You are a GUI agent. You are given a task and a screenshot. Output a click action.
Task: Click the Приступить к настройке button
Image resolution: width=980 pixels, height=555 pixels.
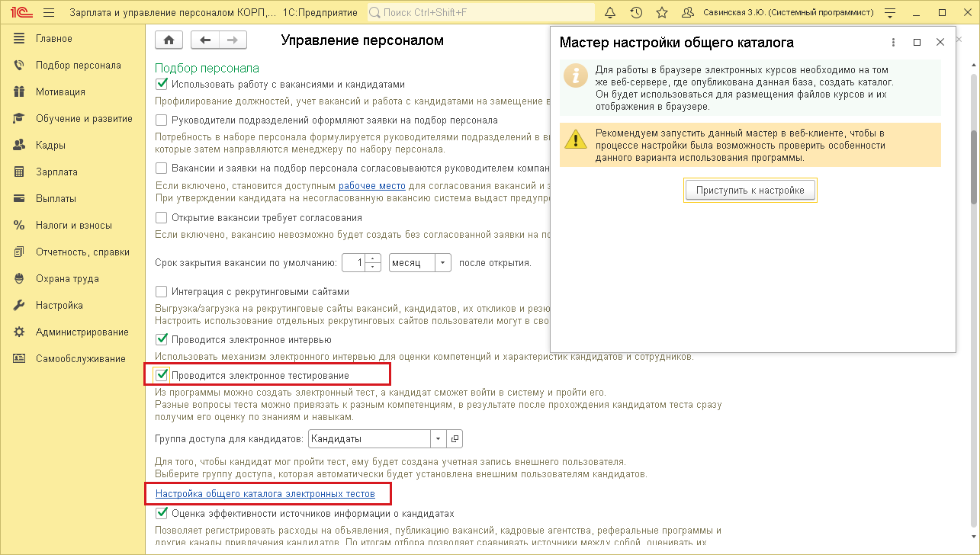[750, 191]
